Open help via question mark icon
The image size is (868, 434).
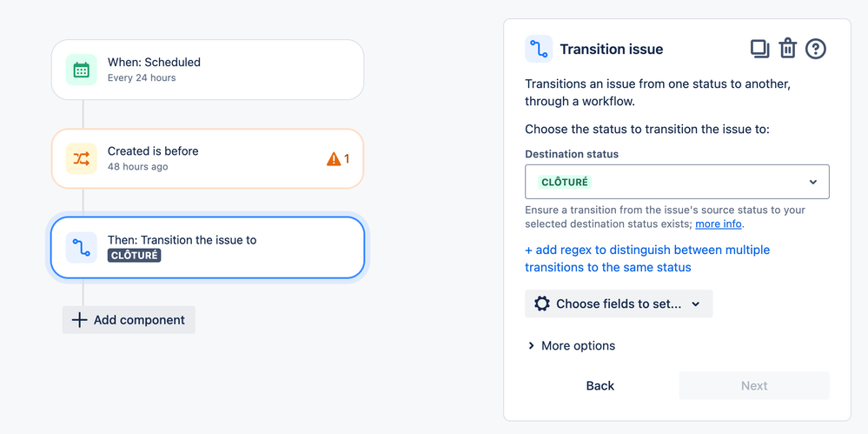click(x=815, y=49)
